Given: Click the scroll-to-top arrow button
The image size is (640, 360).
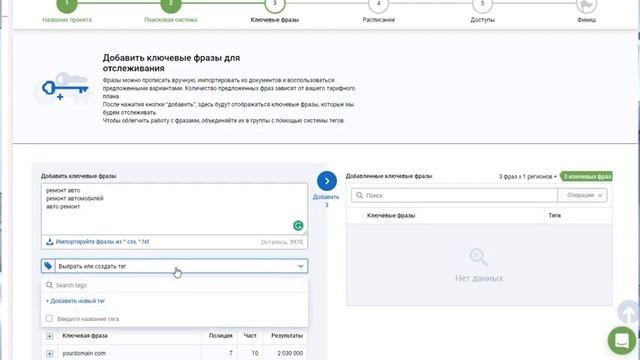Looking at the screenshot, I should [629, 312].
